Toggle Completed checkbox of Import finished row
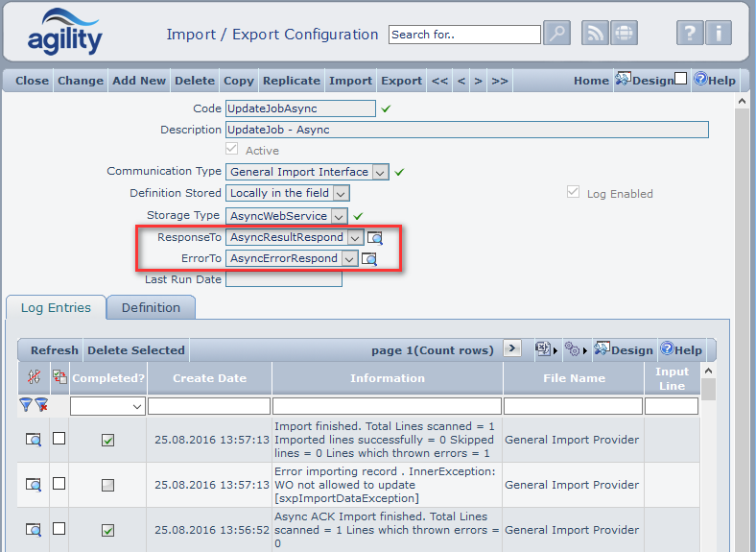Screen dimensions: 756x552 (x=108, y=440)
